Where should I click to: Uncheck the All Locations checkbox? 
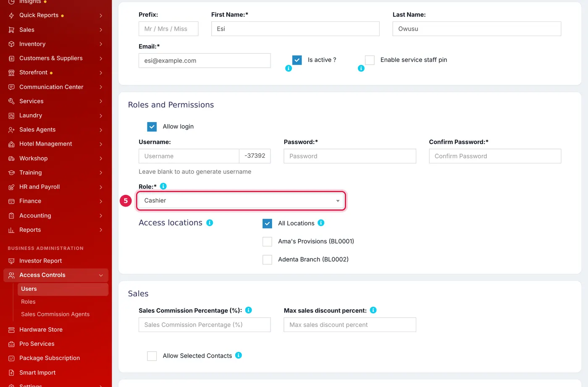click(267, 224)
